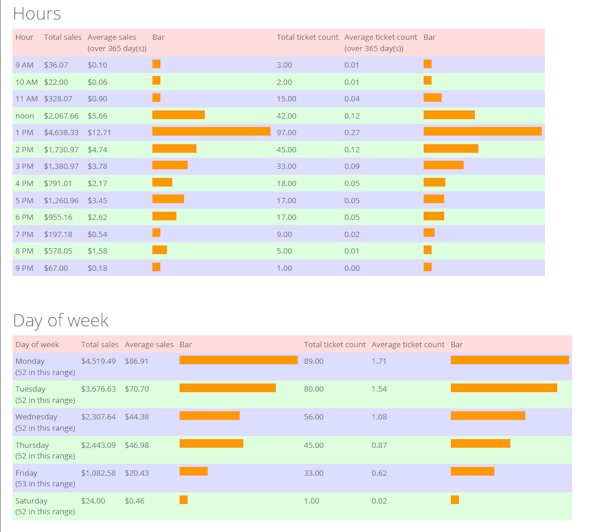
Task: Click the Saturday sales bar
Action: tap(184, 500)
